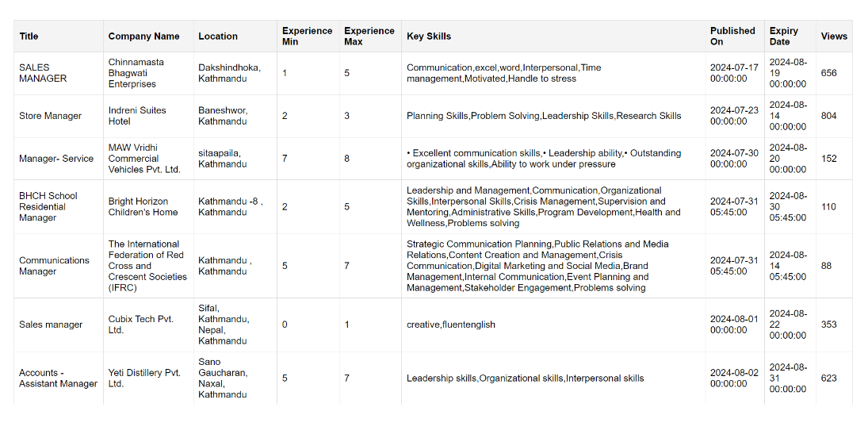Click the Company Name column header
868x438 pixels.
coord(143,36)
